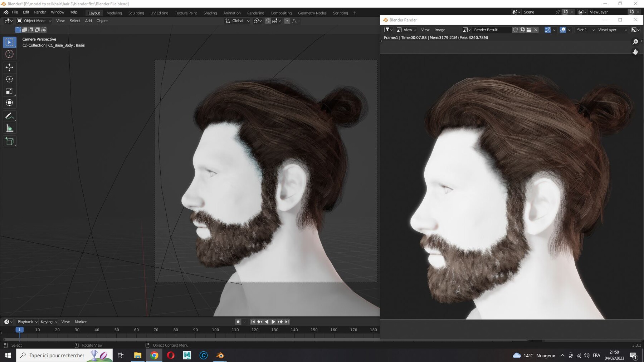Click add view layer icon beside ViewLayer
Image resolution: width=644 pixels, height=362 pixels.
[631, 12]
